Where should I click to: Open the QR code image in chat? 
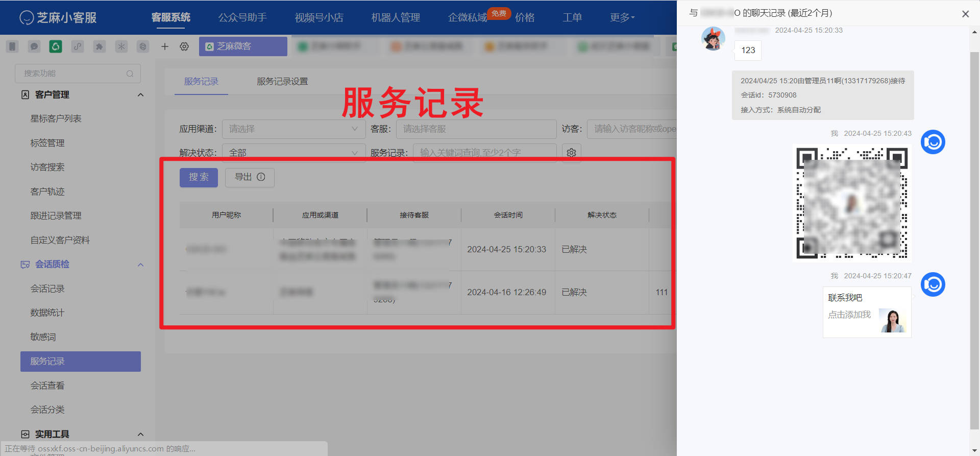[852, 203]
